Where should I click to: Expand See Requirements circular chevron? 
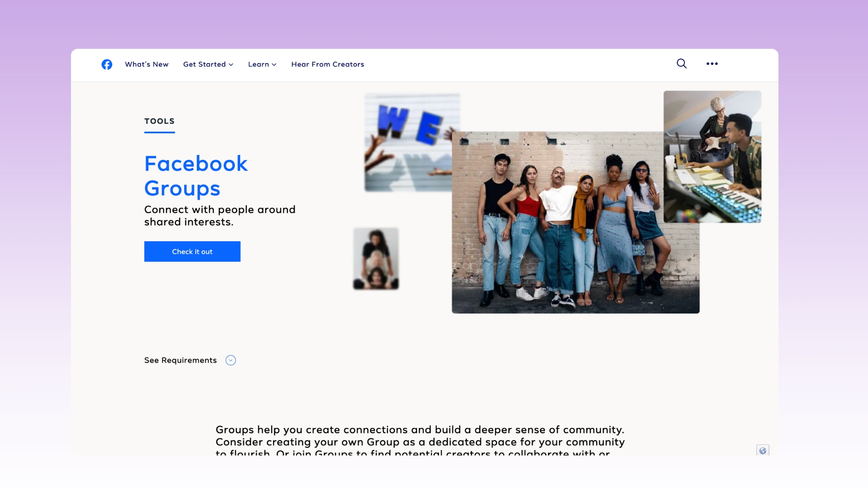coord(231,360)
